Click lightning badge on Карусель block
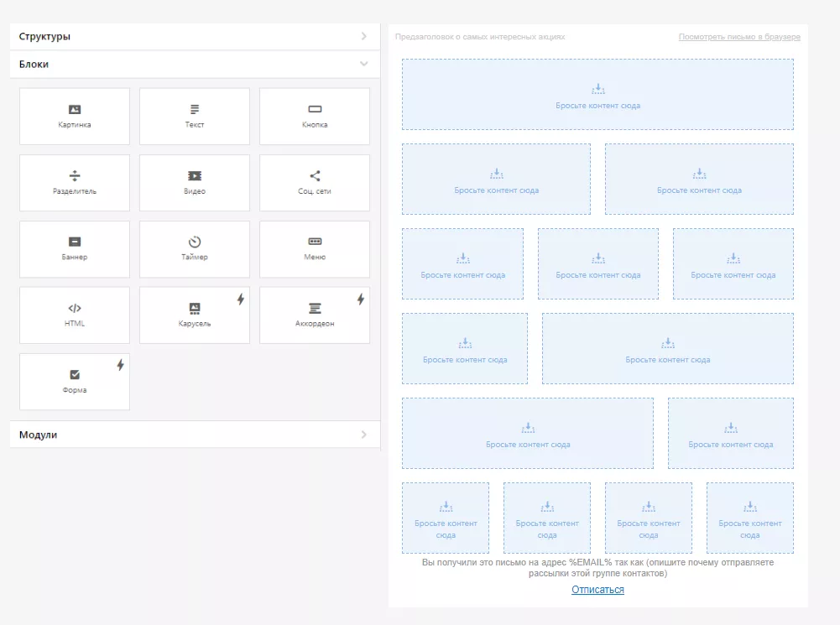 (241, 299)
